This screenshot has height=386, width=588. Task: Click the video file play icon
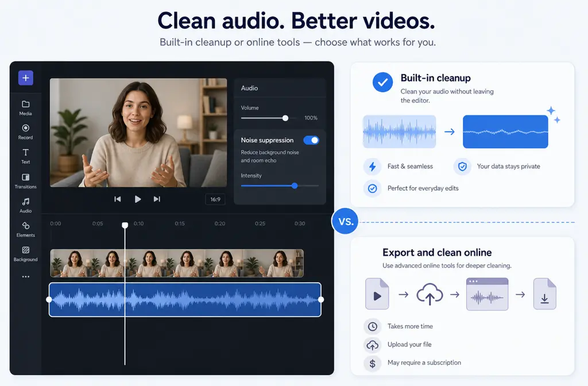(x=377, y=294)
